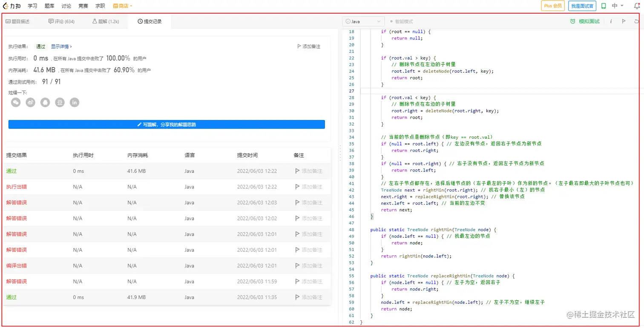The height and width of the screenshot is (328, 644).
Task: Click the flag icon in the editor toolbar
Action: (624, 21)
